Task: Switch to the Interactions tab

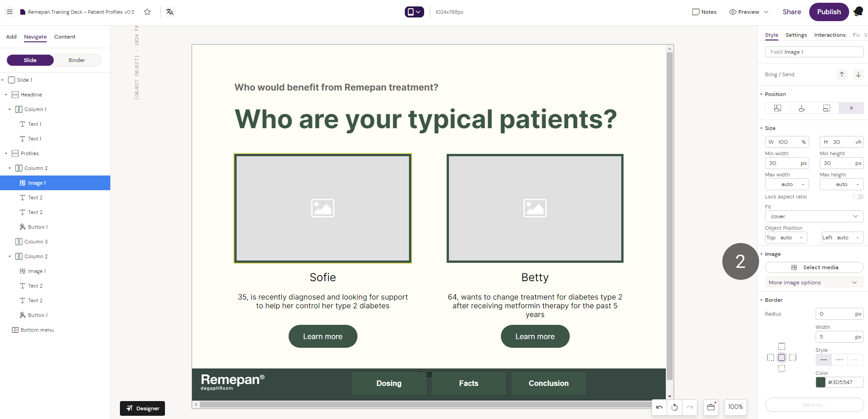Action: [829, 35]
